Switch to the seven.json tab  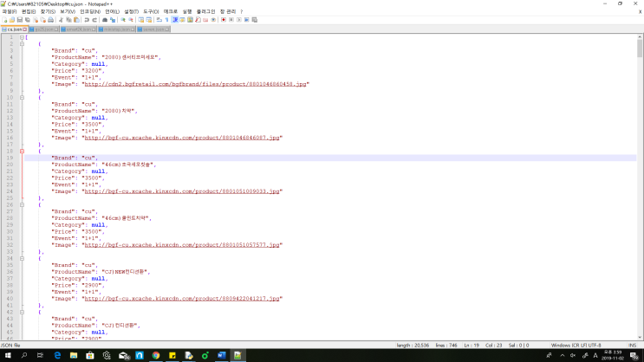[153, 29]
